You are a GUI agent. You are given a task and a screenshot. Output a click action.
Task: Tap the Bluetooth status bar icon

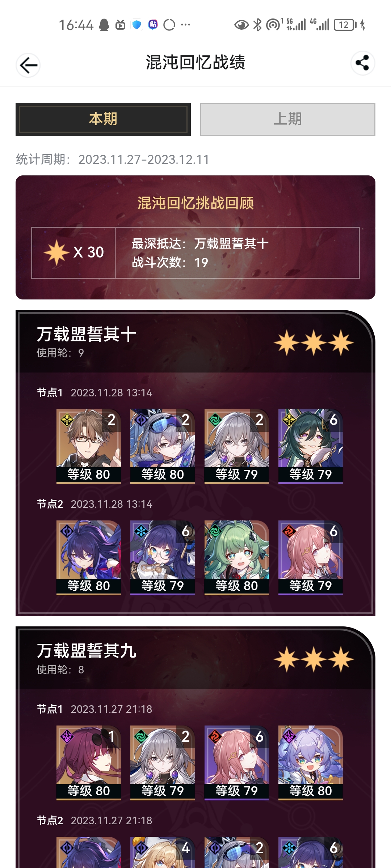click(257, 25)
